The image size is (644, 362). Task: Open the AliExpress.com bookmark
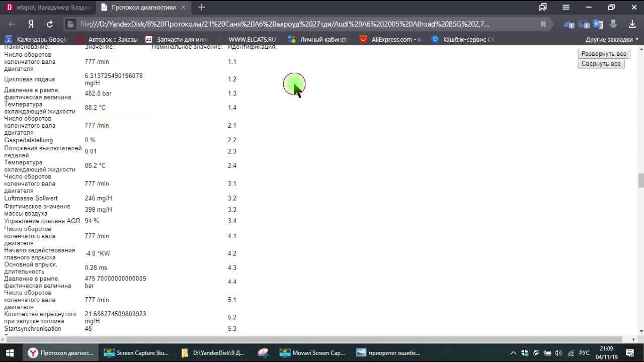[x=391, y=39]
